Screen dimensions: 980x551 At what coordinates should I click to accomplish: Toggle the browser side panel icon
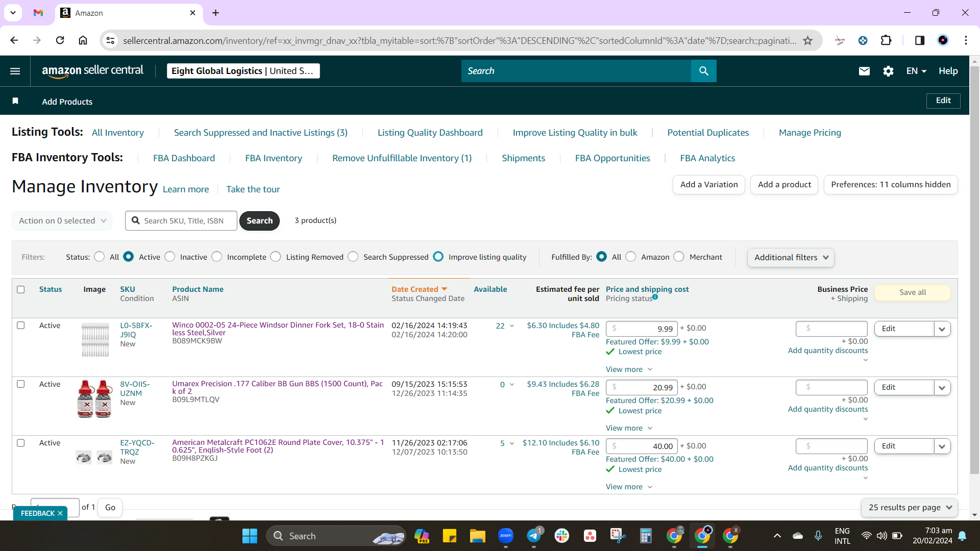coord(920,40)
